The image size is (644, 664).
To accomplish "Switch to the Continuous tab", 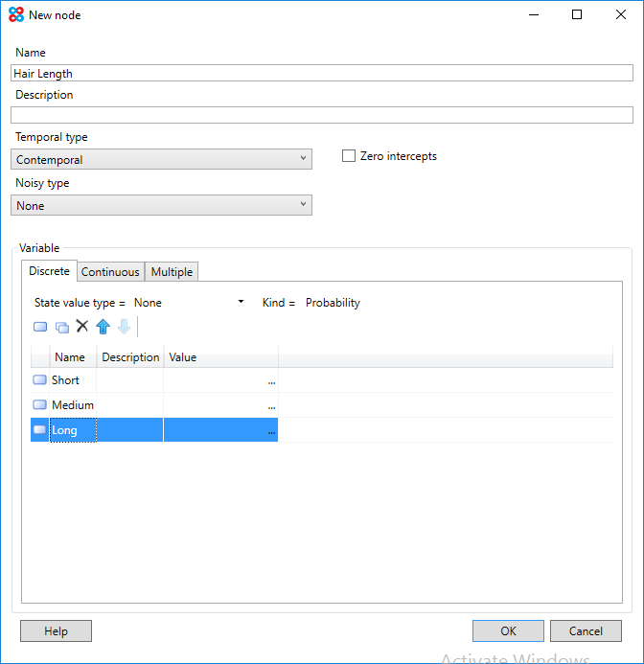I will click(x=110, y=272).
